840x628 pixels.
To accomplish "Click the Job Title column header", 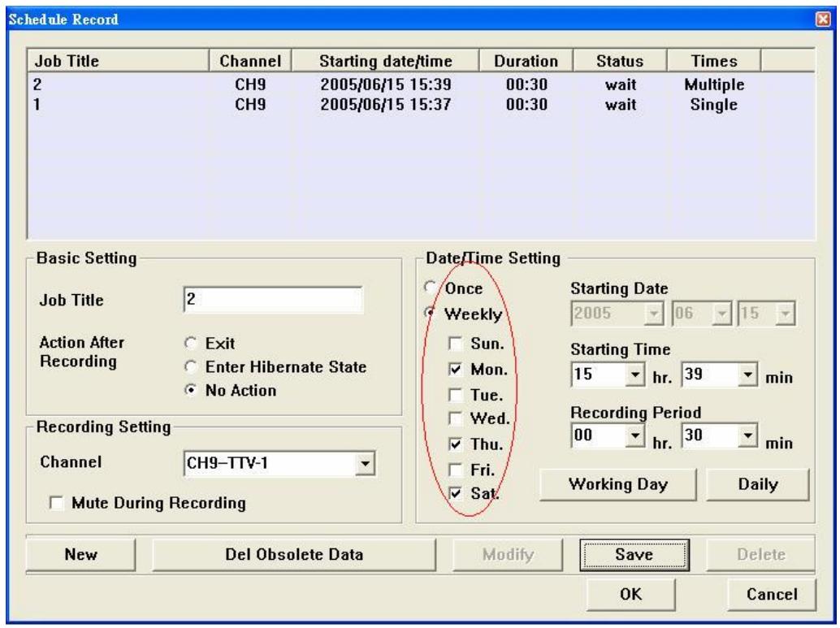I will (x=118, y=61).
